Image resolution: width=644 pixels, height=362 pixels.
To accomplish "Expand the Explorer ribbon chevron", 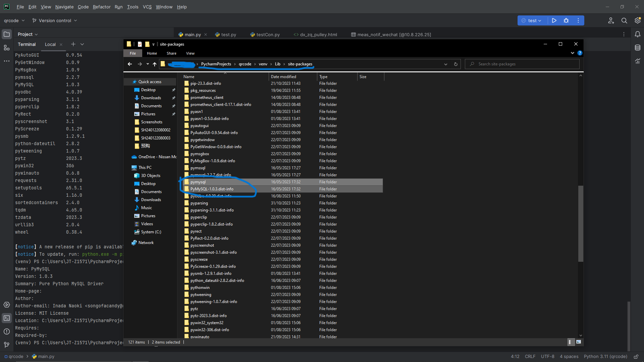I will click(x=573, y=53).
